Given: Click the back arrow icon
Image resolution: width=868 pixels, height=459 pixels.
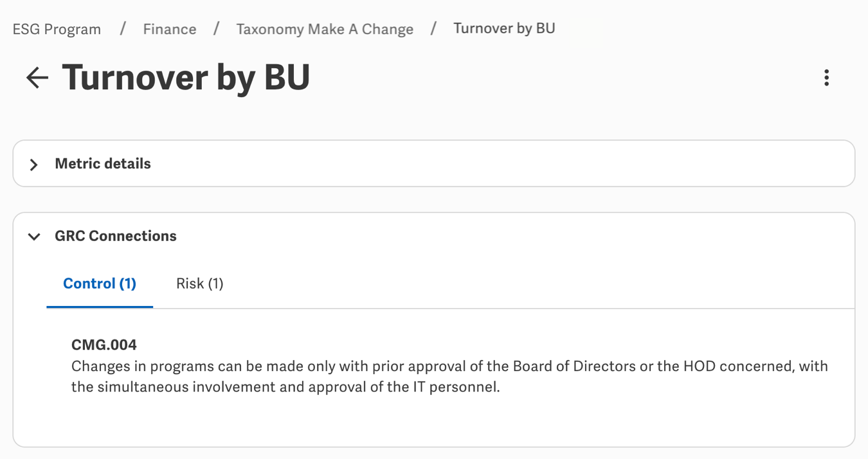Looking at the screenshot, I should [37, 78].
